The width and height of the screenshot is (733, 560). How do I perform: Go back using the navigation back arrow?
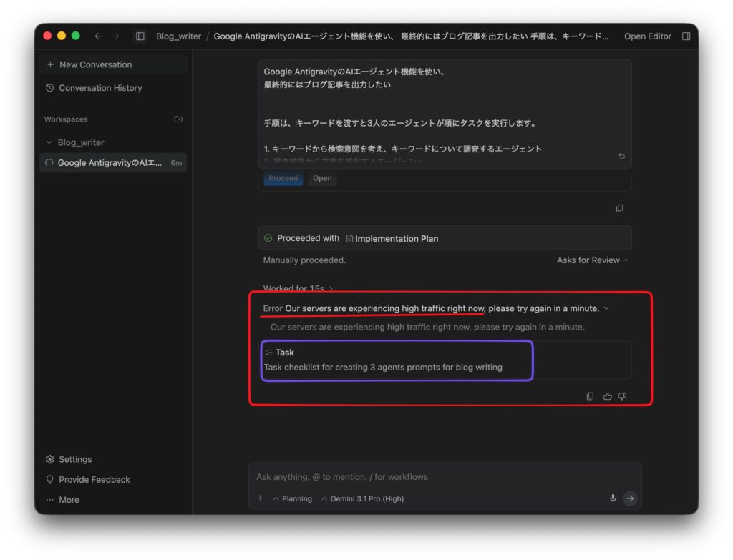coord(98,36)
